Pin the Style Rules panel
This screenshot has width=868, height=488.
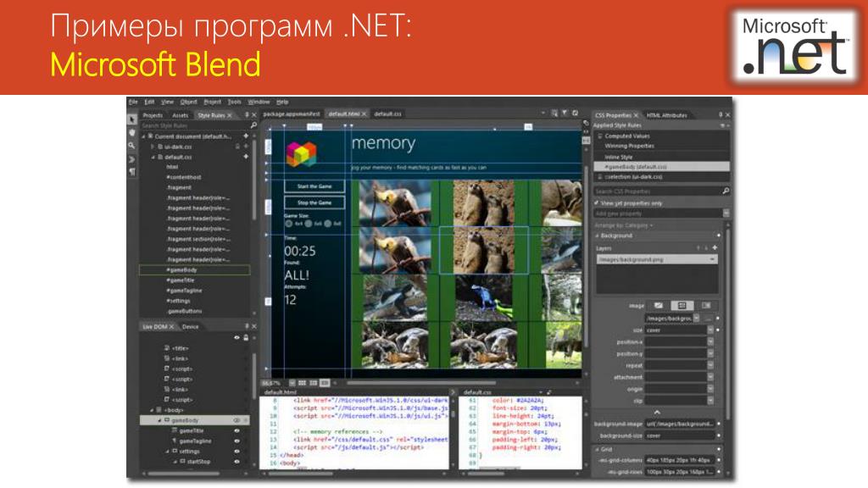click(x=247, y=115)
